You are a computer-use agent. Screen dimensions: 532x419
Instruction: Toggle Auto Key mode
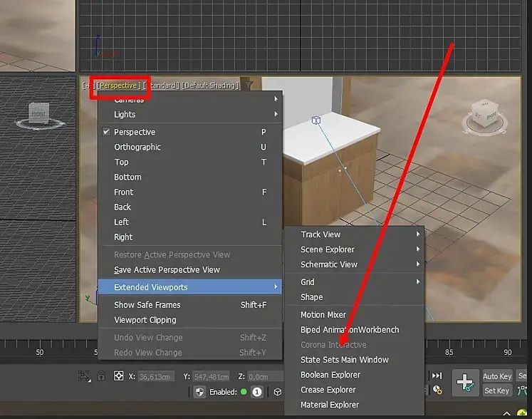pos(497,376)
